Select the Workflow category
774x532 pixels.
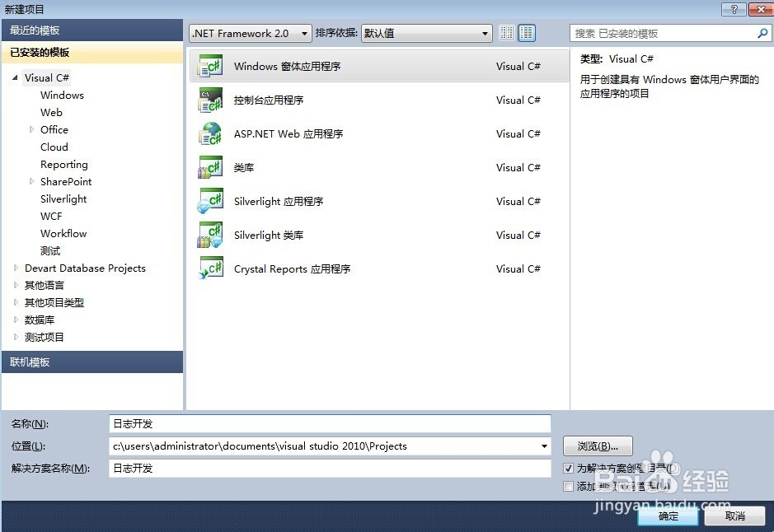[63, 233]
